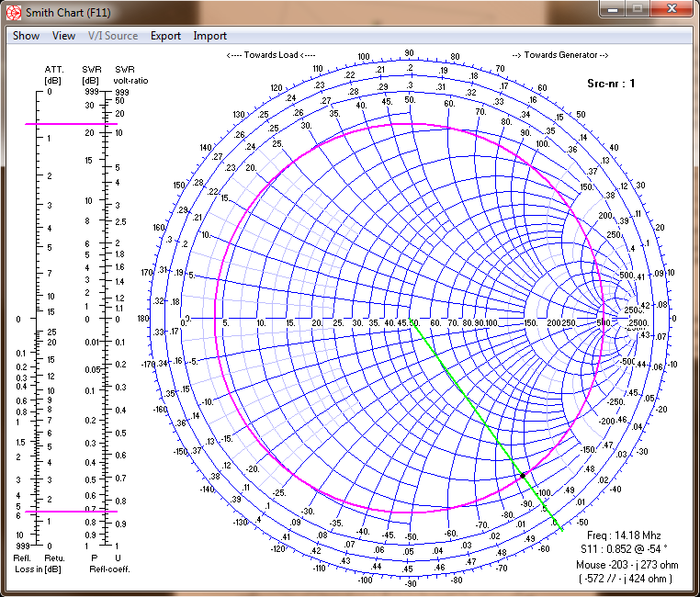Open the Import menu
Image resolution: width=700 pixels, height=597 pixels.
coord(209,36)
